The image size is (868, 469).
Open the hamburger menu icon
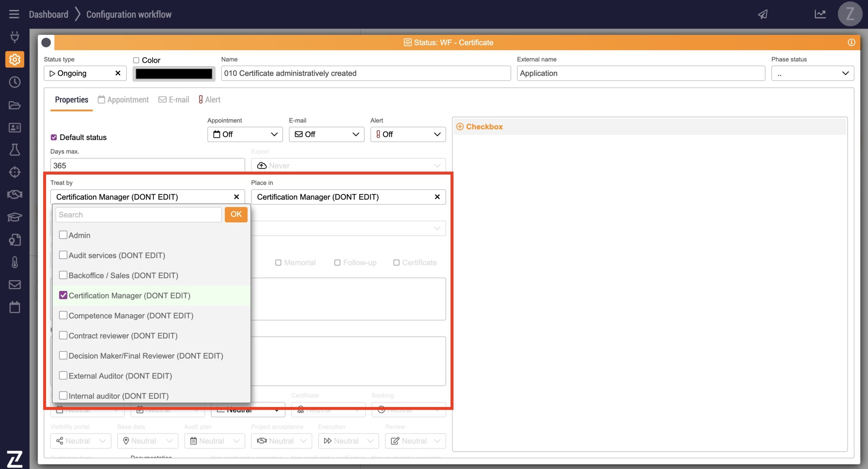tap(14, 14)
